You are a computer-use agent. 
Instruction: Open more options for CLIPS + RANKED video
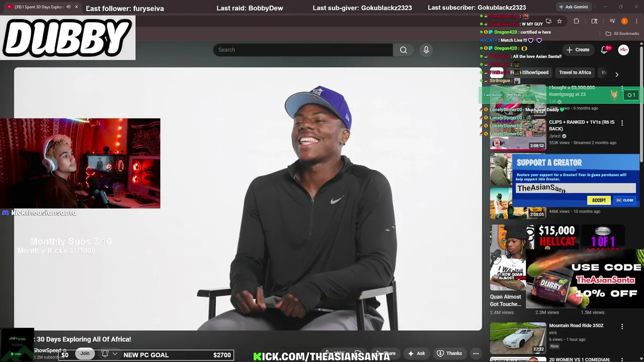[622, 123]
